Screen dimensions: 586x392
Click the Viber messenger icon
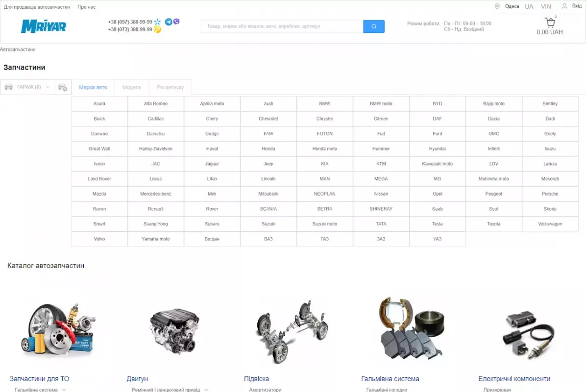176,22
